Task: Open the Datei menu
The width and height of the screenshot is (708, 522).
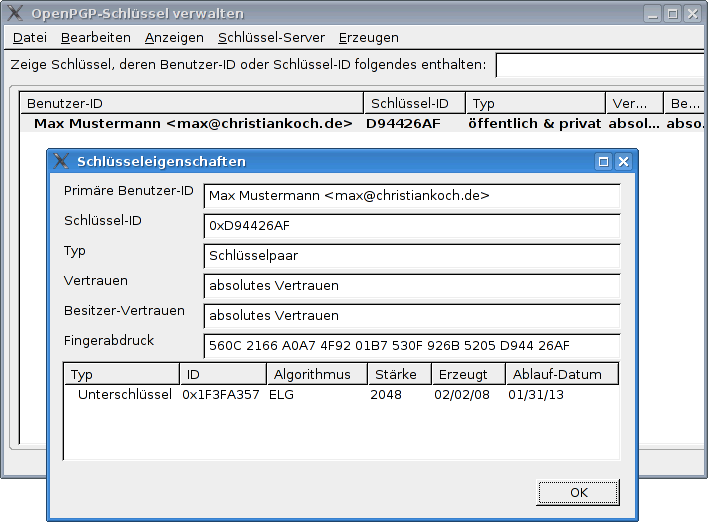Action: pos(30,37)
